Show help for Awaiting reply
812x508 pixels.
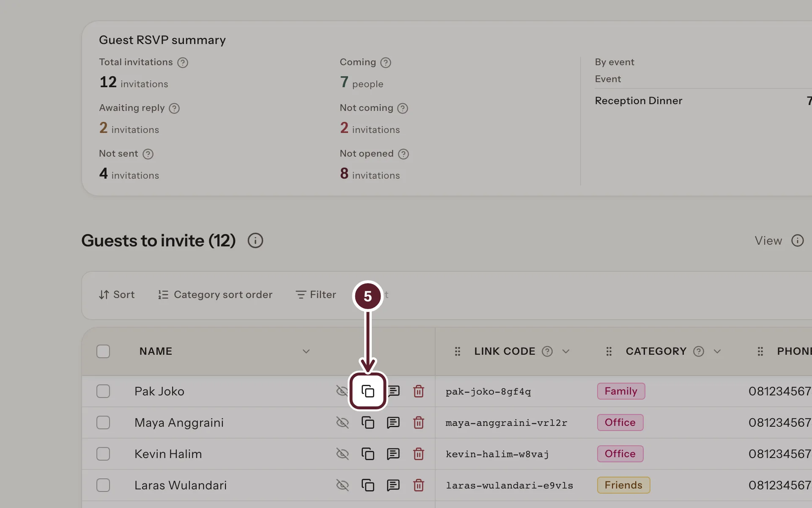click(174, 108)
